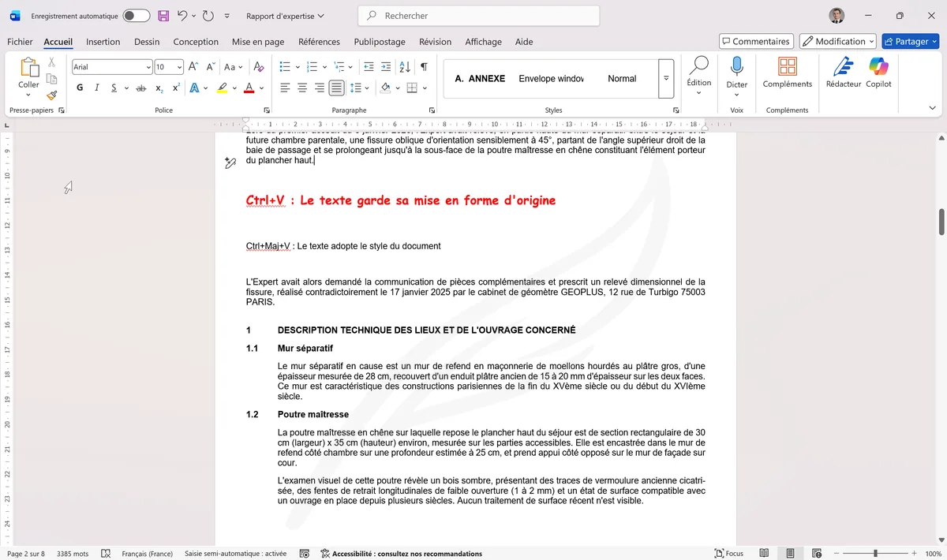Viewport: 947px width, 560px height.
Task: Toggle Enregistrement automatique off
Action: coord(134,16)
